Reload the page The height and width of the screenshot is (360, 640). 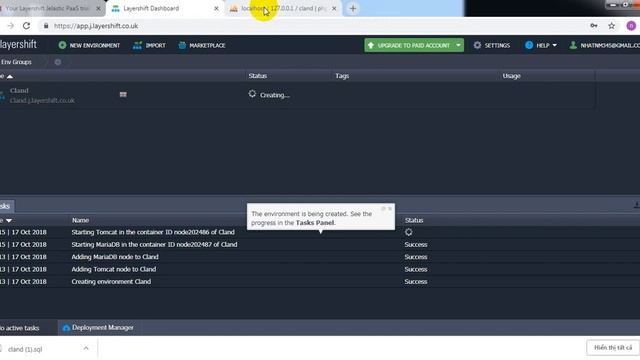tap(27, 26)
